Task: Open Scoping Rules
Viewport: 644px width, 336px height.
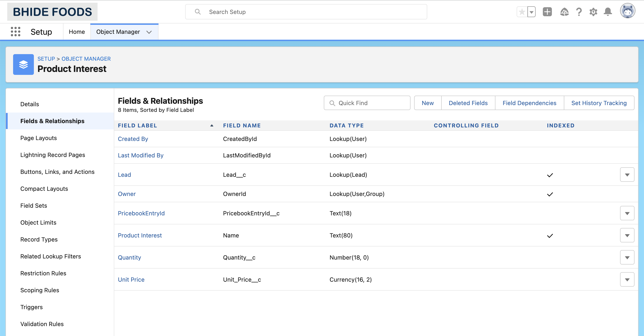Action: click(x=40, y=290)
